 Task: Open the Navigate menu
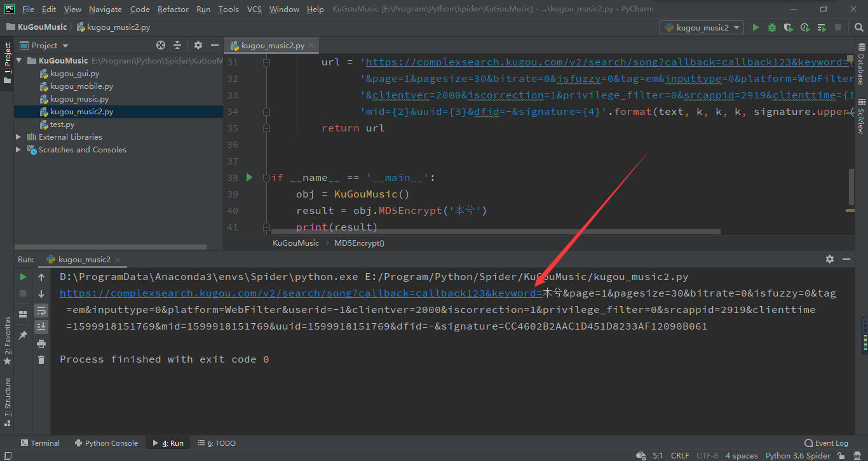(x=105, y=9)
